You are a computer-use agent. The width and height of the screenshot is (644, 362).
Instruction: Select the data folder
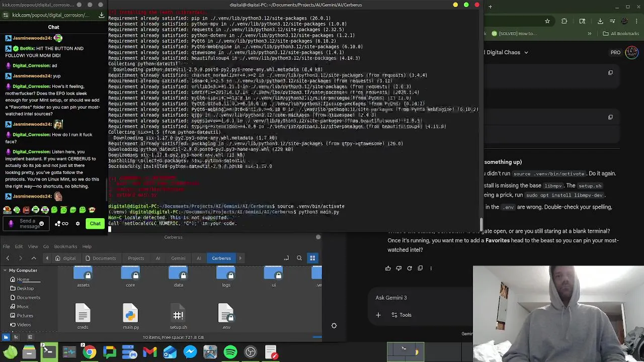coord(178,277)
